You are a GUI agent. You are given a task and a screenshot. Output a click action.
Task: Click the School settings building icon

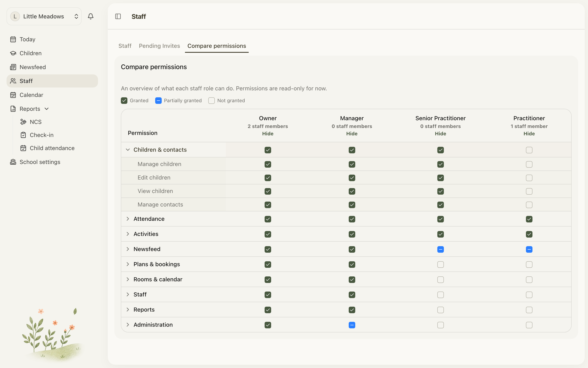point(13,162)
